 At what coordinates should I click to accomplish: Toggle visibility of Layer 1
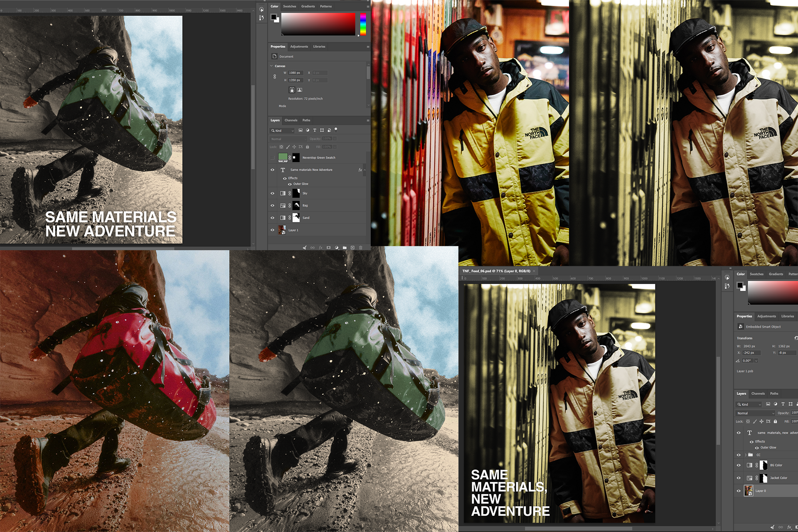[x=273, y=230]
